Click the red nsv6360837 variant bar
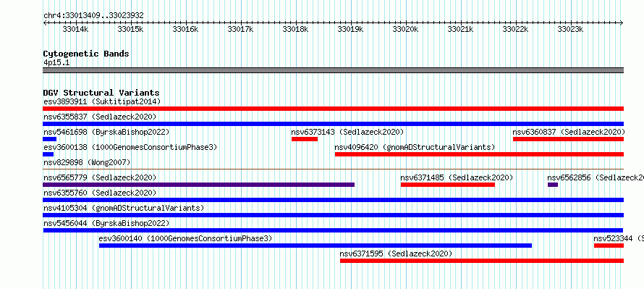Screen dimensions: 644x289 (569, 139)
